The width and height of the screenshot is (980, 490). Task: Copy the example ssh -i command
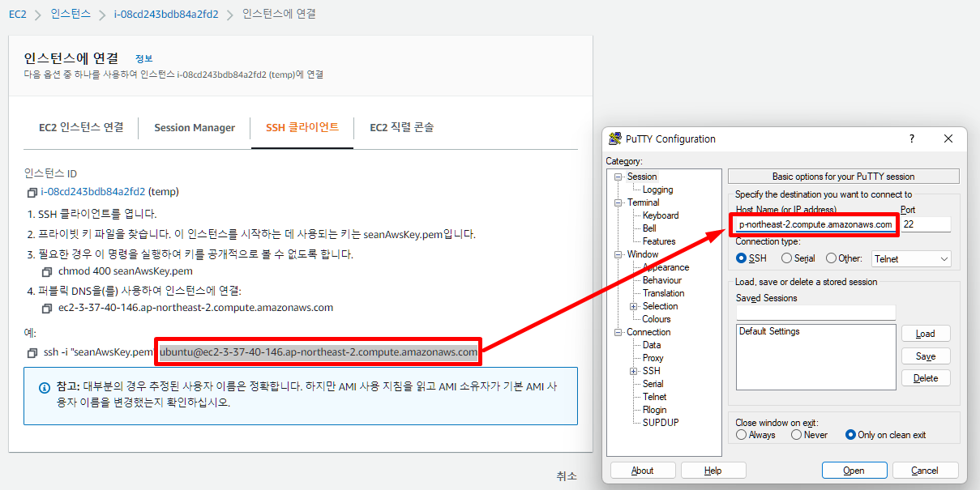[32, 353]
